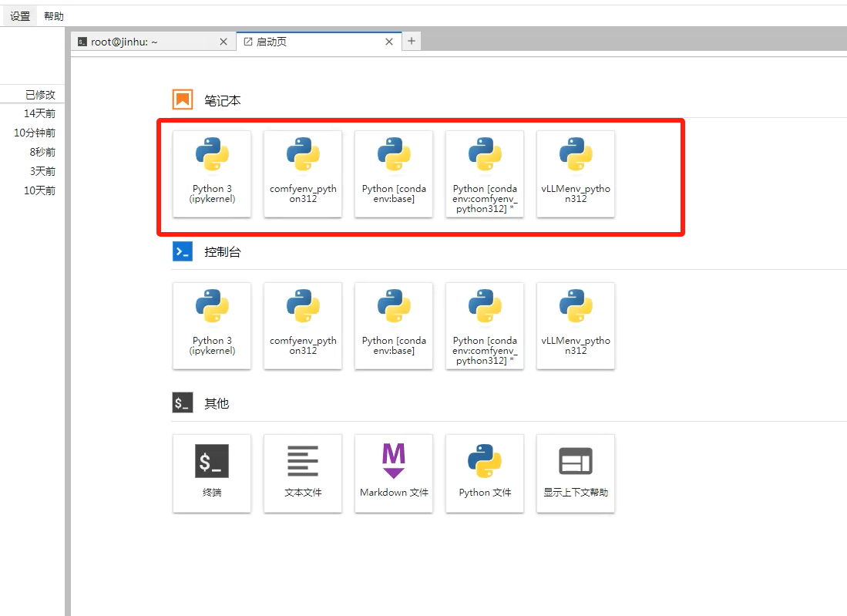Start vLLMenv_python312 notebook
The image size is (847, 616).
point(576,174)
